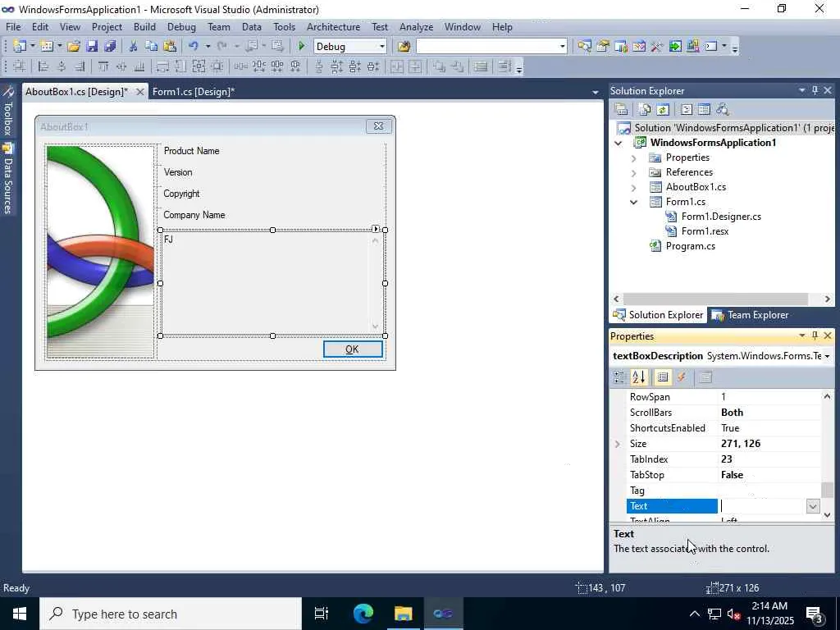Screen dimensions: 840x630
Task: Click the Properties icon in Solution Explorer toolbar
Action: tap(622, 109)
